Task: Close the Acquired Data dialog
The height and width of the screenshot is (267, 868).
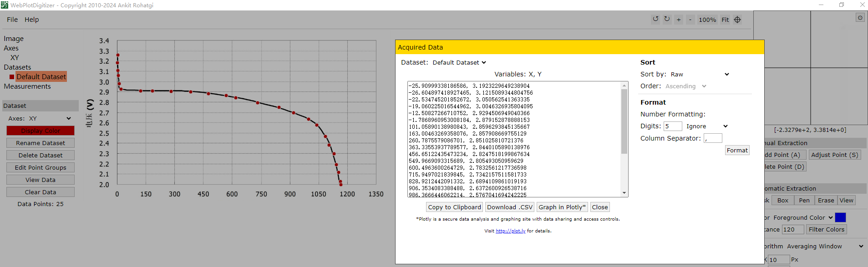Action: coord(600,207)
